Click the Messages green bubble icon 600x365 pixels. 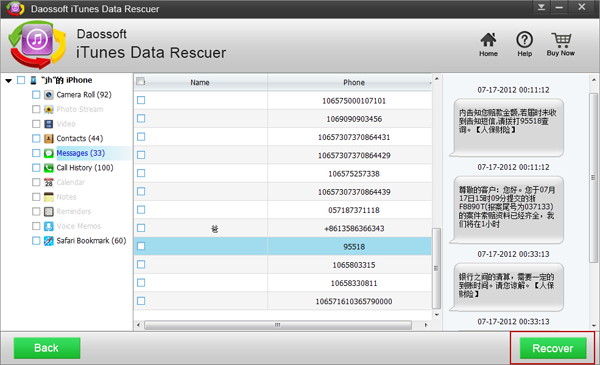click(x=49, y=153)
